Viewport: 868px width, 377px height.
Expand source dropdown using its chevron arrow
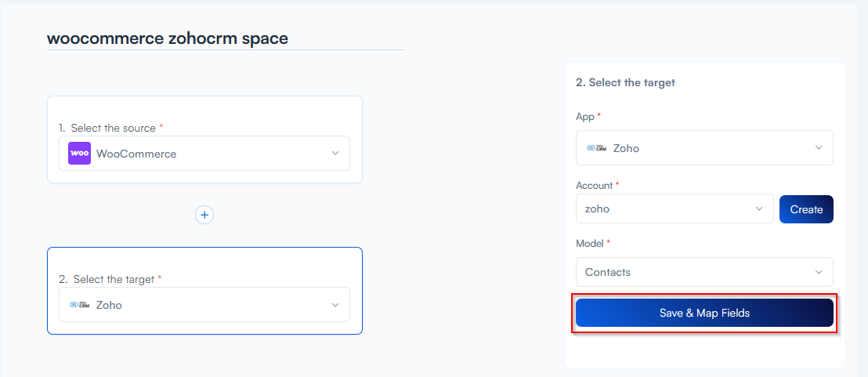tap(335, 154)
